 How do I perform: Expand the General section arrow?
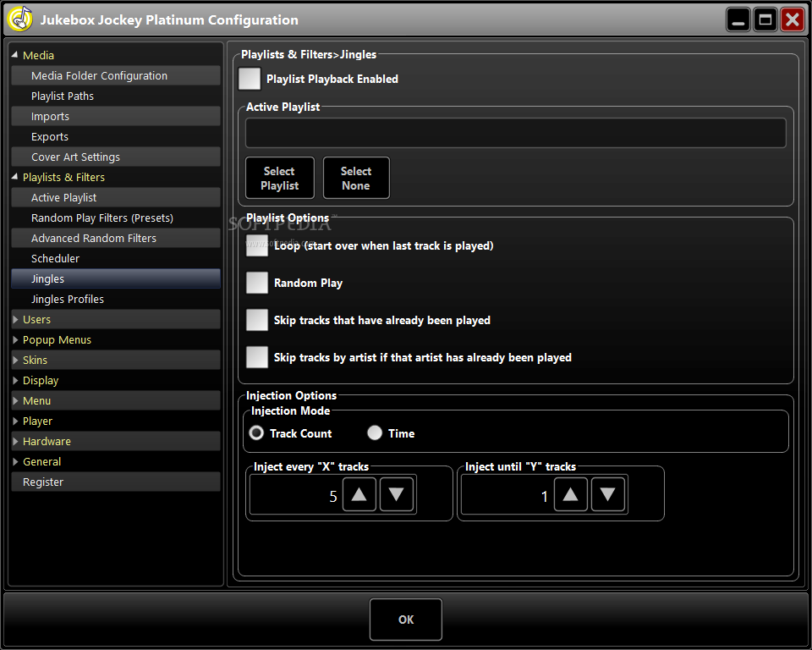click(15, 461)
